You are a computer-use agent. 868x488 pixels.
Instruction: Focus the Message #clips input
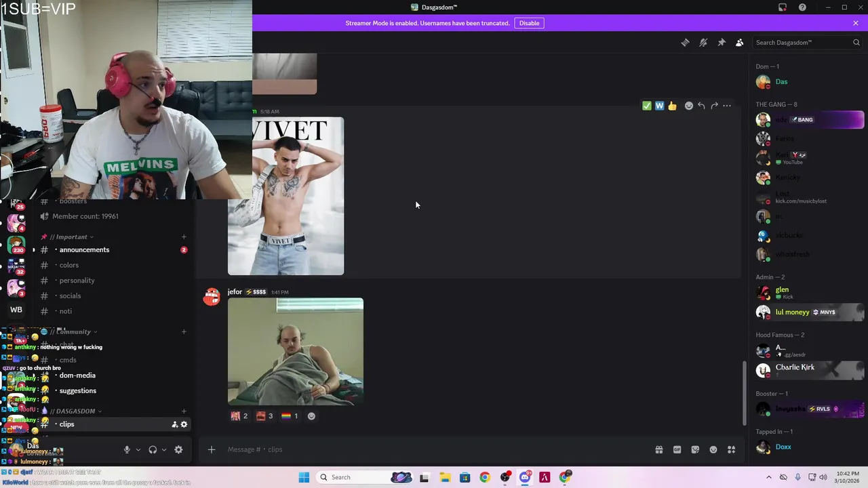click(x=434, y=449)
